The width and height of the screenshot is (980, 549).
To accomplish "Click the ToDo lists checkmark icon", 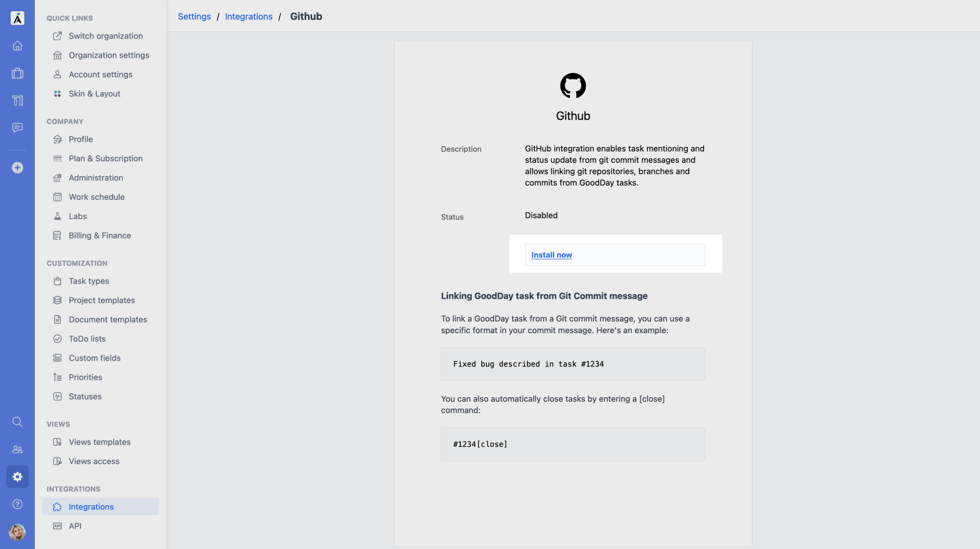I will pyautogui.click(x=57, y=339).
